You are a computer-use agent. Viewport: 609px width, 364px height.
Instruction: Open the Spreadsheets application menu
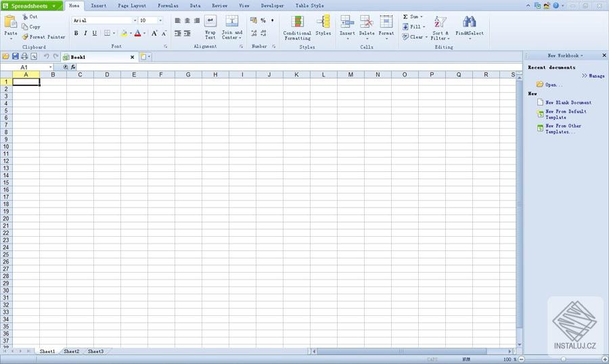point(32,6)
